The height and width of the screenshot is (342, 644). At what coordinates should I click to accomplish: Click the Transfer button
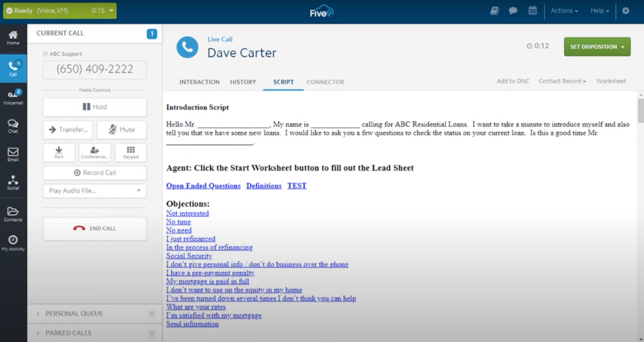click(x=68, y=130)
